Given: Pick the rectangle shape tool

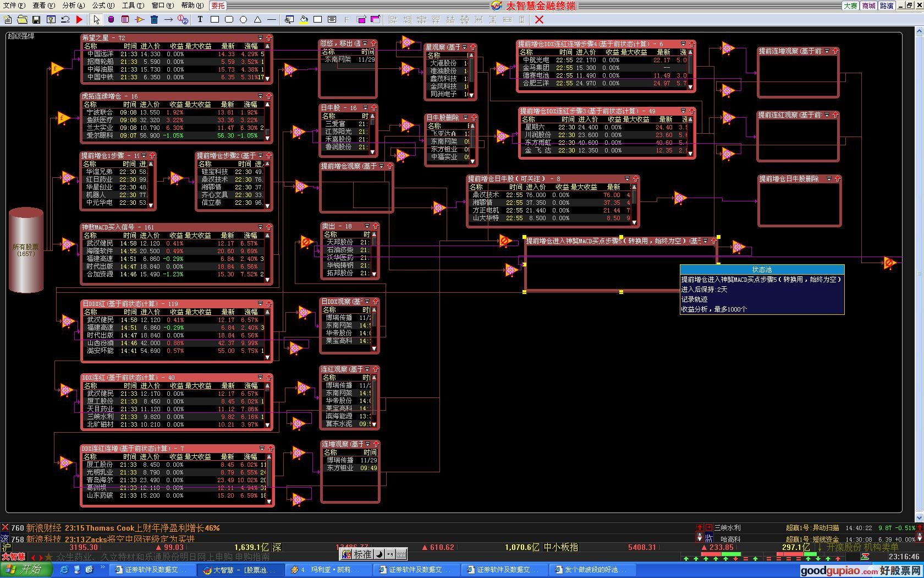Looking at the screenshot, I should click(215, 19).
